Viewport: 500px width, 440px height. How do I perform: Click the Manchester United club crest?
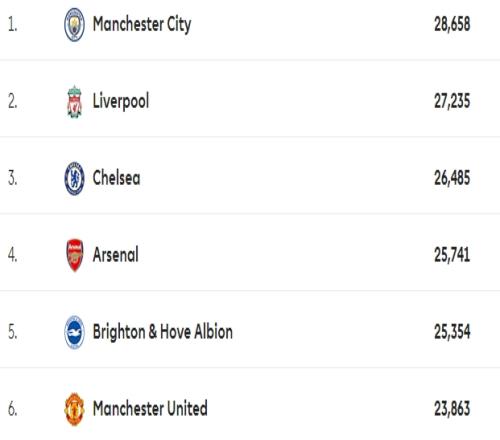tap(74, 409)
